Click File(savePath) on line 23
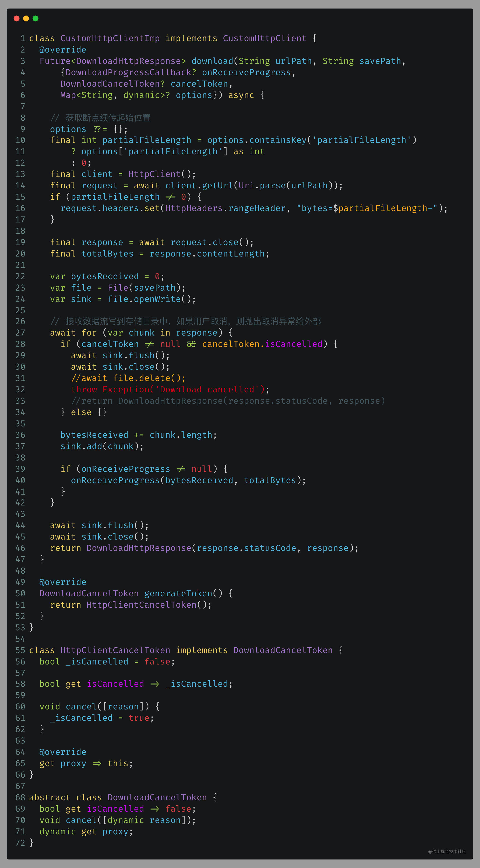 coord(144,288)
